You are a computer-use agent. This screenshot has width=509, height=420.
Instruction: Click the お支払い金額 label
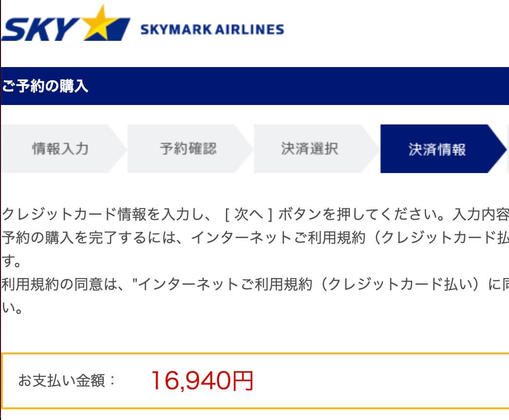coord(67,380)
